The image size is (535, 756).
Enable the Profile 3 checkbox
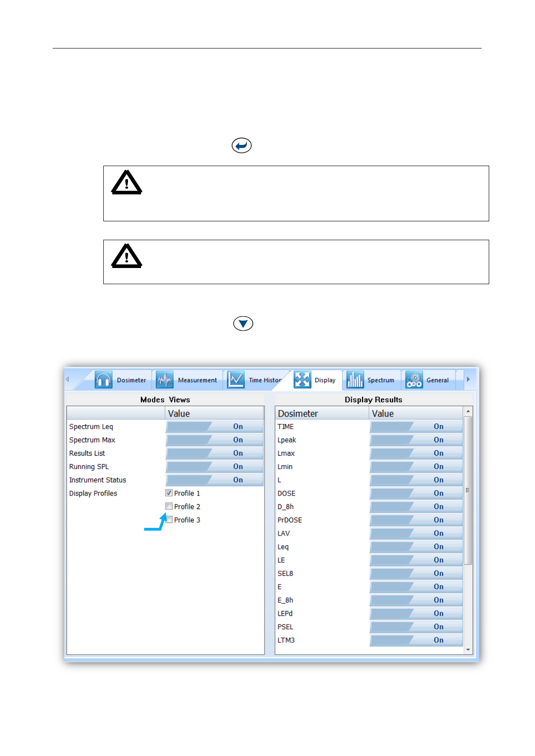pyautogui.click(x=169, y=520)
